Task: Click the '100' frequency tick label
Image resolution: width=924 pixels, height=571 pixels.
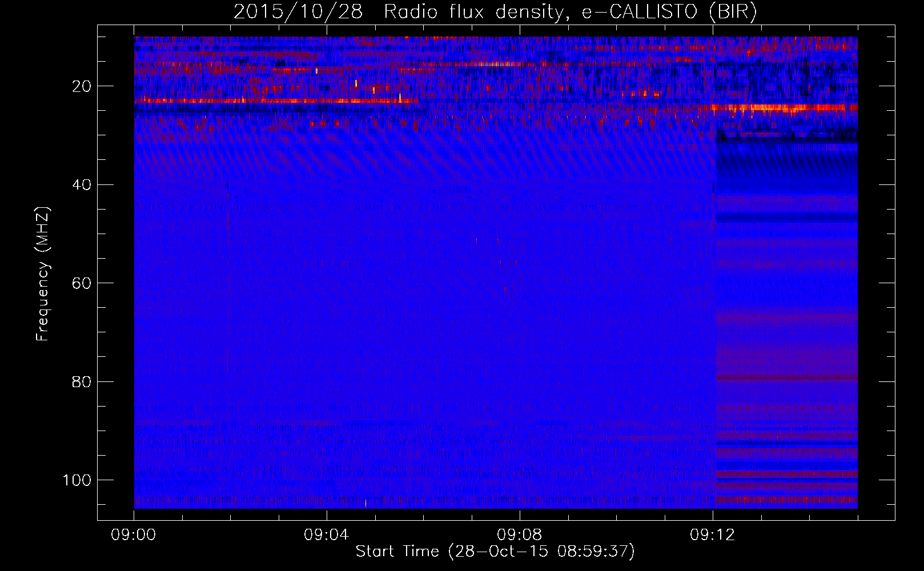Action: coord(77,480)
